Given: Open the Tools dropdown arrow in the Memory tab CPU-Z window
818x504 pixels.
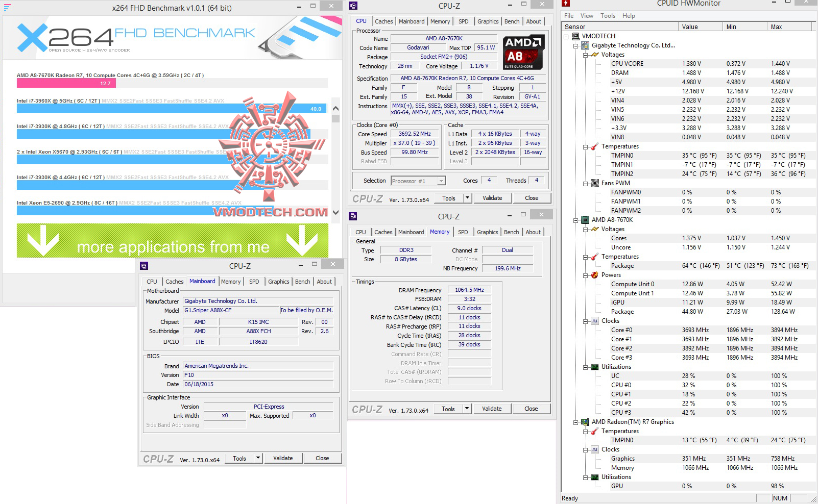Looking at the screenshot, I should (467, 409).
